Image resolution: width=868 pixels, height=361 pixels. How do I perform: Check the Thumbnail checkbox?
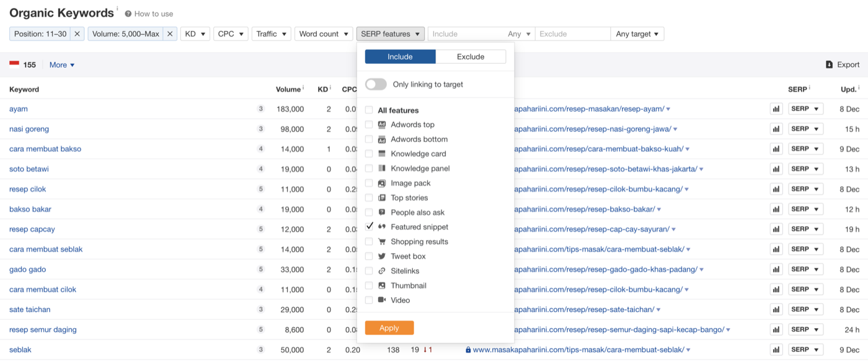tap(369, 285)
